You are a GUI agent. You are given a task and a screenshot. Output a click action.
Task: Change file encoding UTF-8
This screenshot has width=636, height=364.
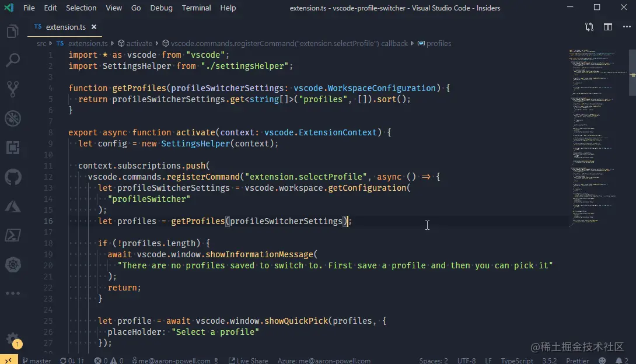pyautogui.click(x=466, y=360)
